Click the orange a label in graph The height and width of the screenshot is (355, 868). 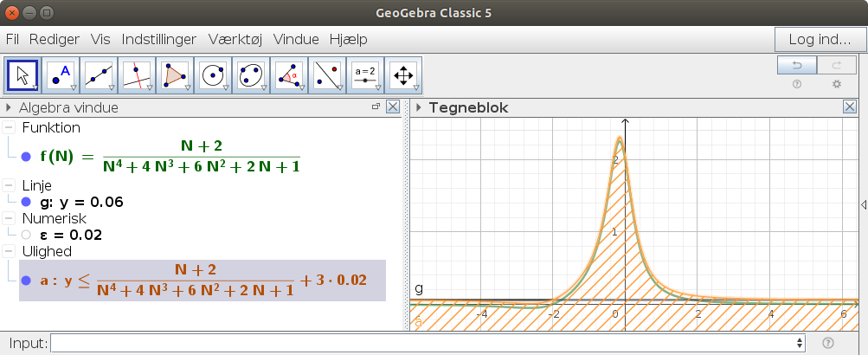(x=418, y=322)
